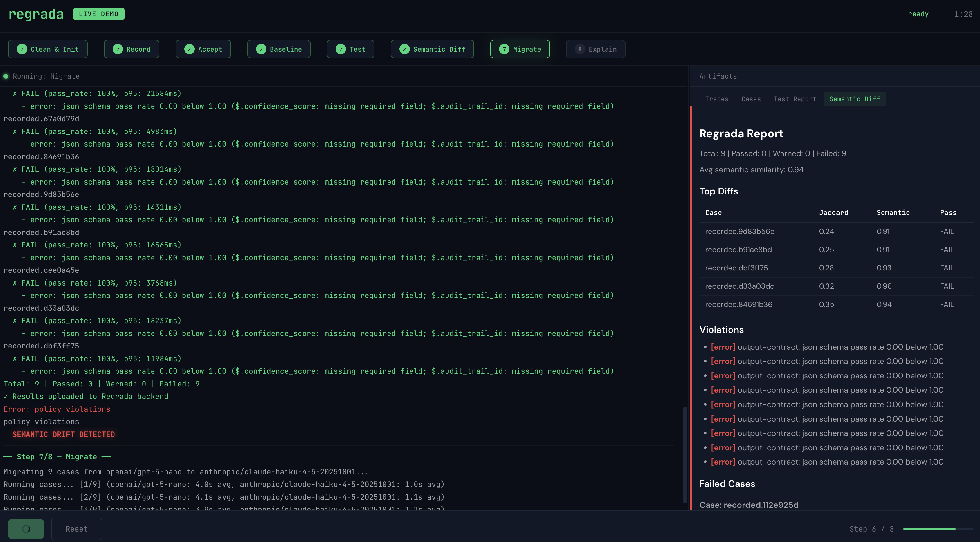Open the Test Report tab
Image resolution: width=980 pixels, height=542 pixels.
click(795, 99)
